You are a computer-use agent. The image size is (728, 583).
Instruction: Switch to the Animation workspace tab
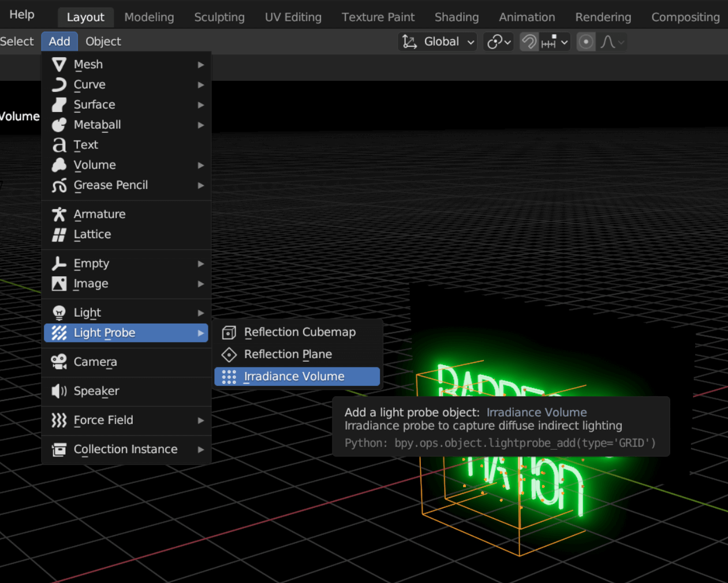(527, 17)
